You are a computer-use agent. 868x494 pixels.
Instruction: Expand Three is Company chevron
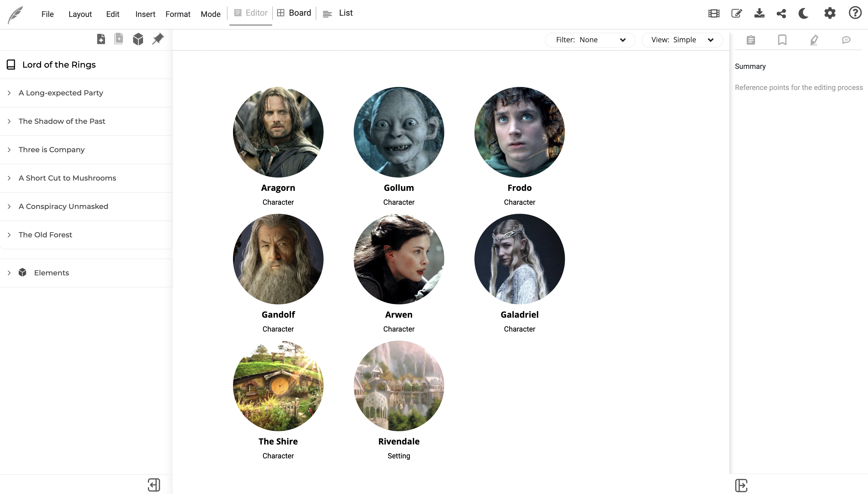pos(9,150)
